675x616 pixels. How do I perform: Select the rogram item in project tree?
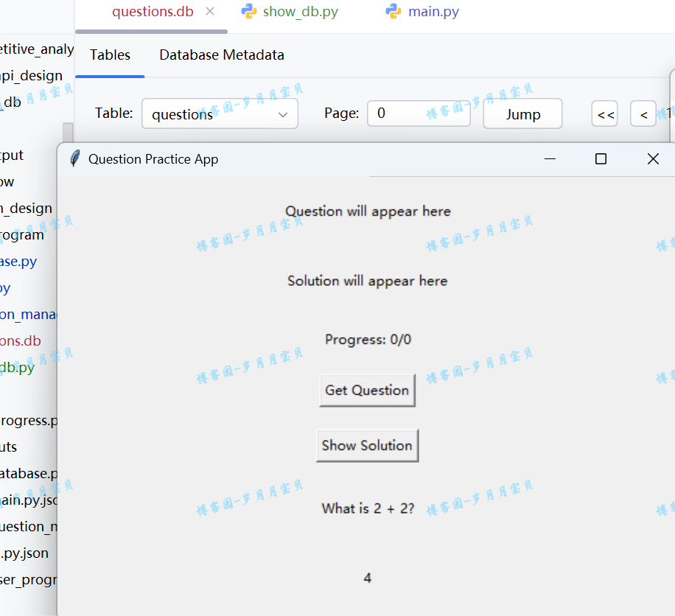click(22, 235)
